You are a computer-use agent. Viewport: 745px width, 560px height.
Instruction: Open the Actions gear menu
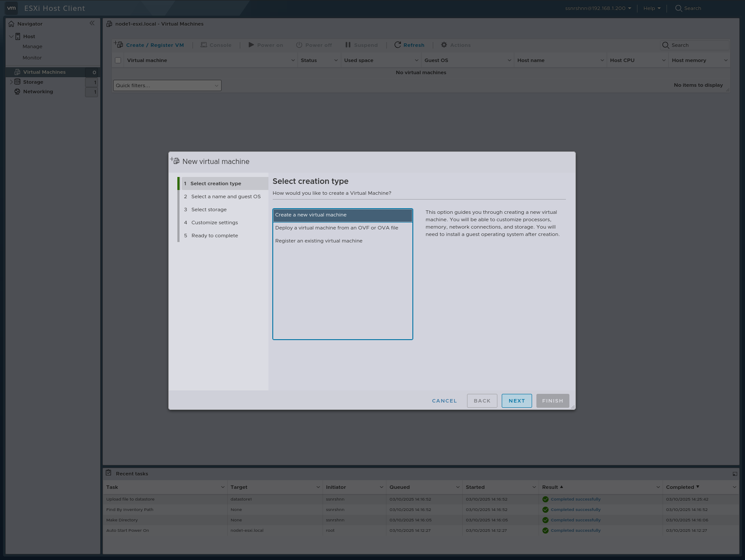[443, 45]
